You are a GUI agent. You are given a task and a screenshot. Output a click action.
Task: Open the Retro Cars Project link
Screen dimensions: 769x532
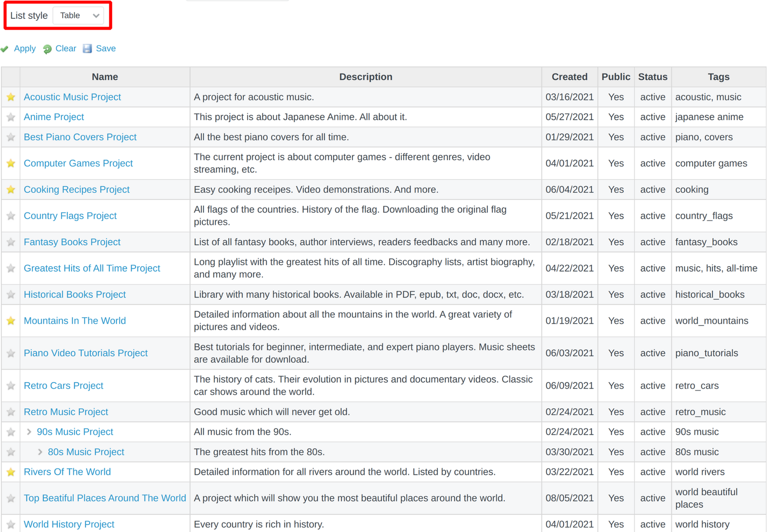click(x=63, y=385)
